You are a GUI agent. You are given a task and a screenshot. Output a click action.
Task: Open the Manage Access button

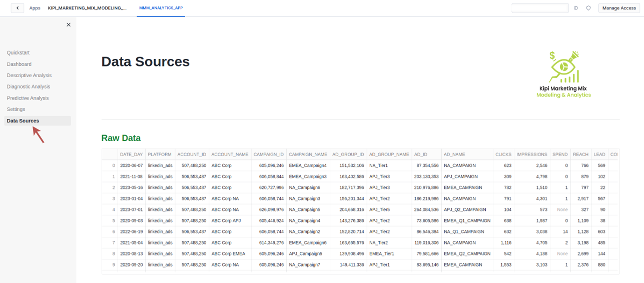619,8
